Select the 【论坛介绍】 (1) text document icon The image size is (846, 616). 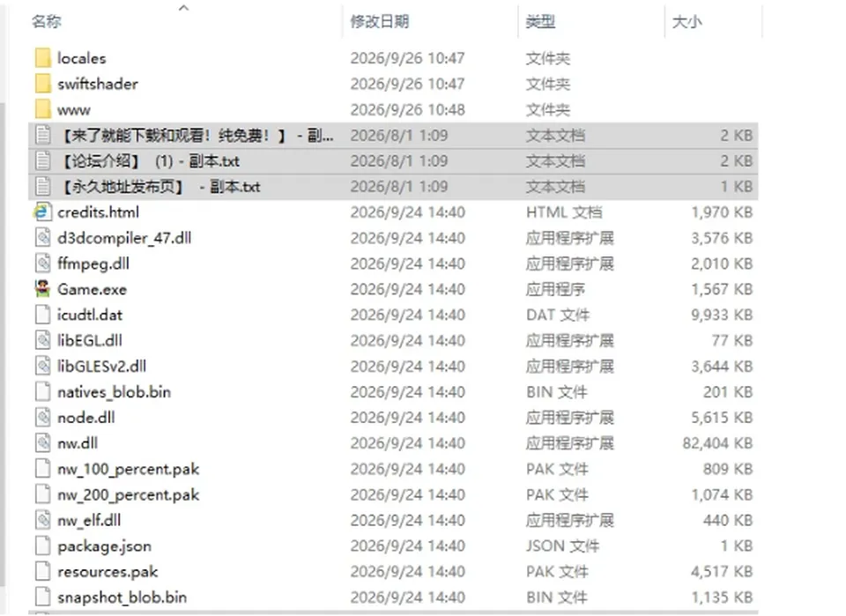tap(42, 160)
